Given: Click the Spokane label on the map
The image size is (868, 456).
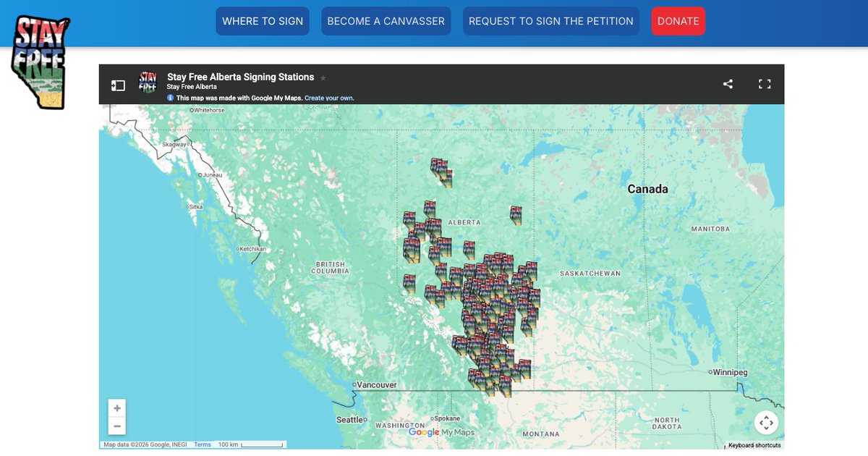Looking at the screenshot, I should [447, 418].
